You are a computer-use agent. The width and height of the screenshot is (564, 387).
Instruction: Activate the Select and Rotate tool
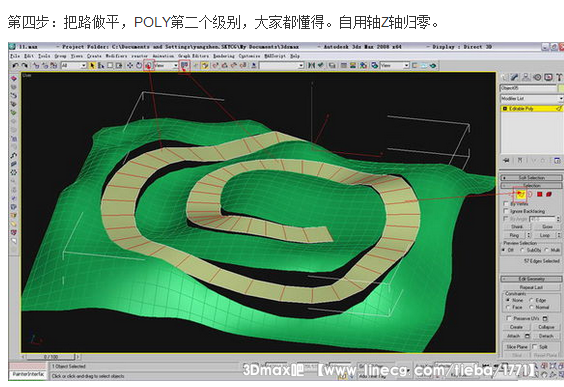coord(139,65)
